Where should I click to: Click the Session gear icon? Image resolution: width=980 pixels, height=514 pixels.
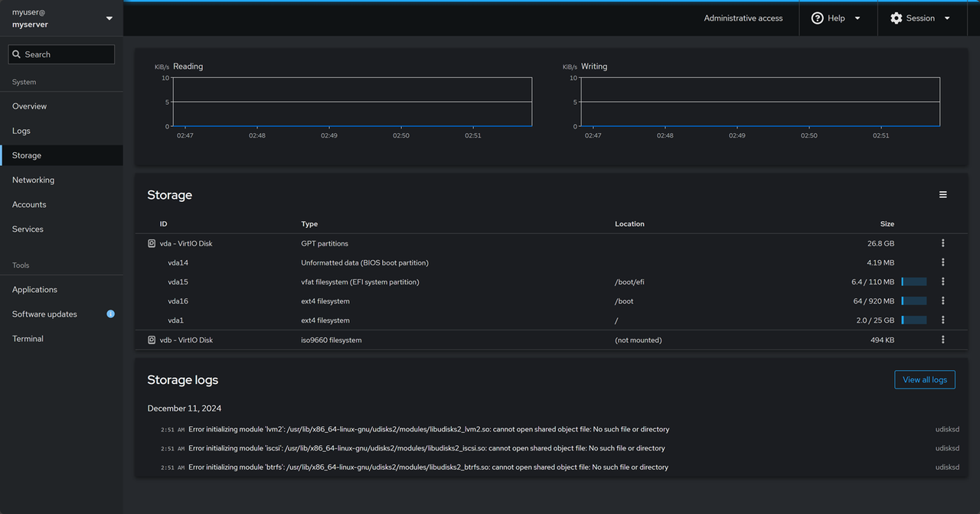[x=896, y=18]
